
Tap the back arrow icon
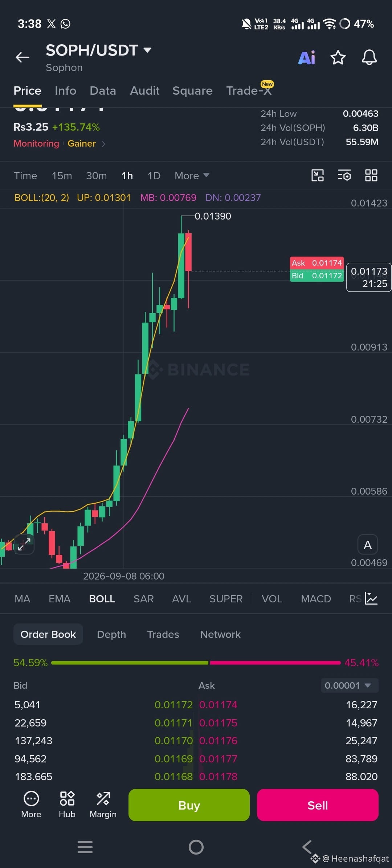[22, 57]
